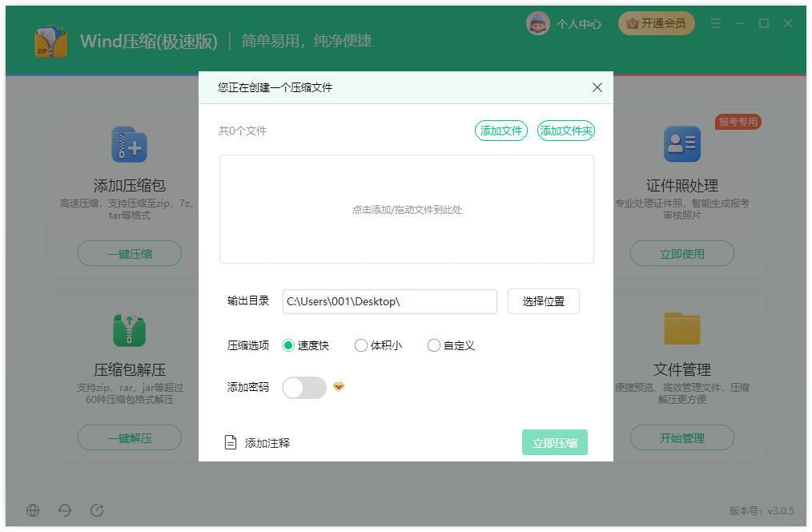
Task: Click the yellow 文件管理 folder icon
Action: coord(682,328)
